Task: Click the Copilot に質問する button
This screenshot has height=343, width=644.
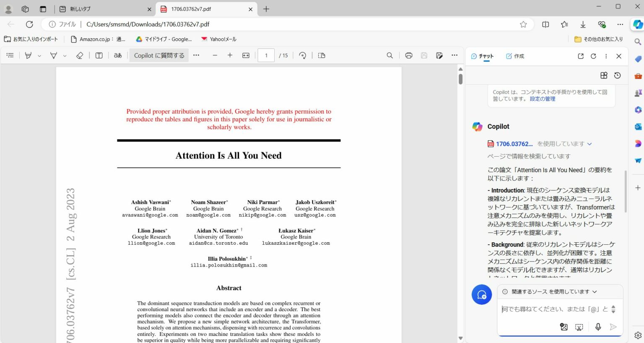Action: [159, 55]
